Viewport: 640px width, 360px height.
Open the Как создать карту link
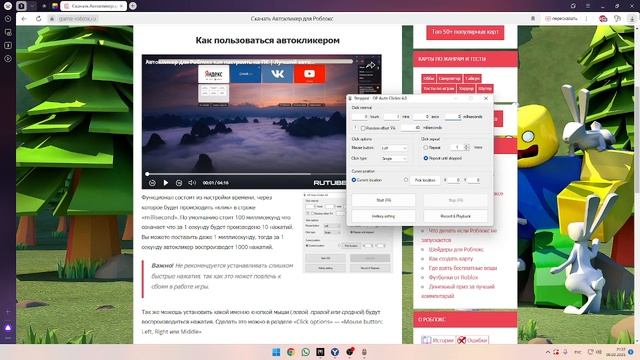click(451, 259)
